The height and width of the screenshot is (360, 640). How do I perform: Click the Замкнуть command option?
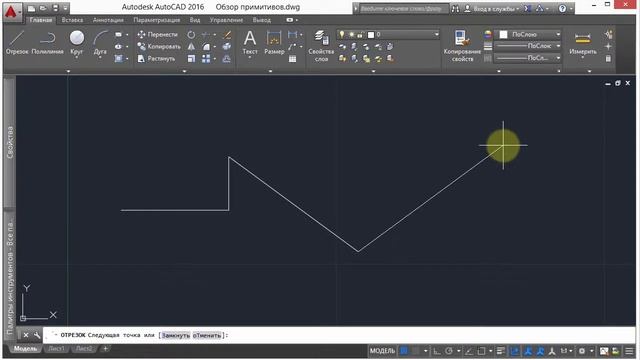176,336
